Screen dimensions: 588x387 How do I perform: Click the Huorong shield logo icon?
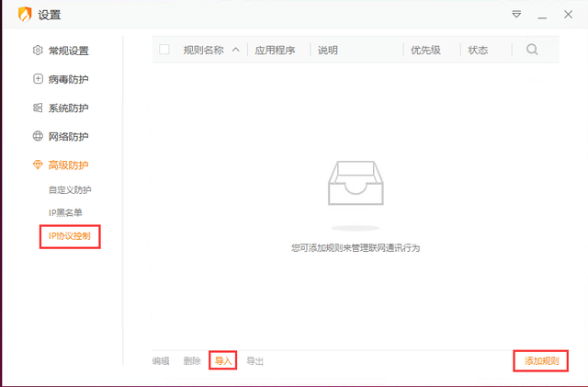[x=25, y=15]
